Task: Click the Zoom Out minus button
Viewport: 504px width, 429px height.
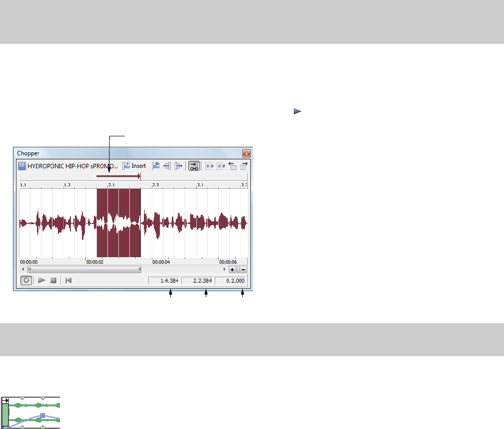Action: pyautogui.click(x=244, y=270)
